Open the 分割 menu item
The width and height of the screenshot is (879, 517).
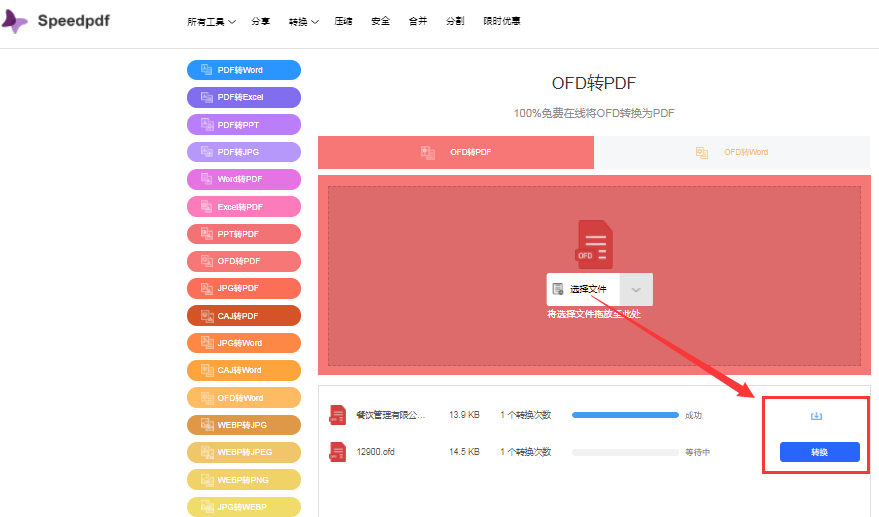point(455,21)
